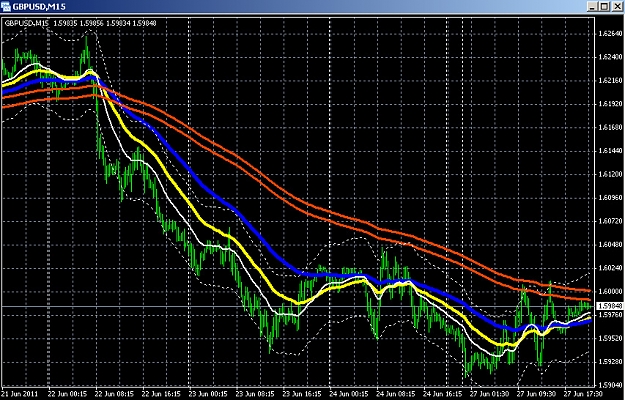Click the 23 Jun 08:15 time label
This screenshot has width=625, height=400.
click(256, 394)
